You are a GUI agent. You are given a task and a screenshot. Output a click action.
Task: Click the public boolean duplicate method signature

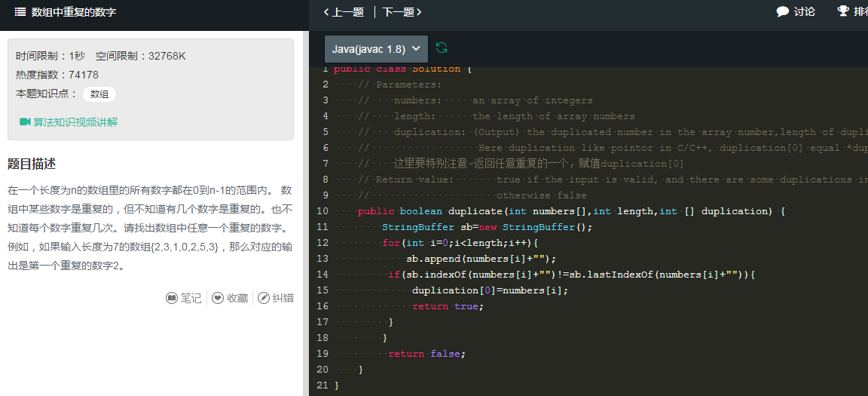pyautogui.click(x=571, y=211)
